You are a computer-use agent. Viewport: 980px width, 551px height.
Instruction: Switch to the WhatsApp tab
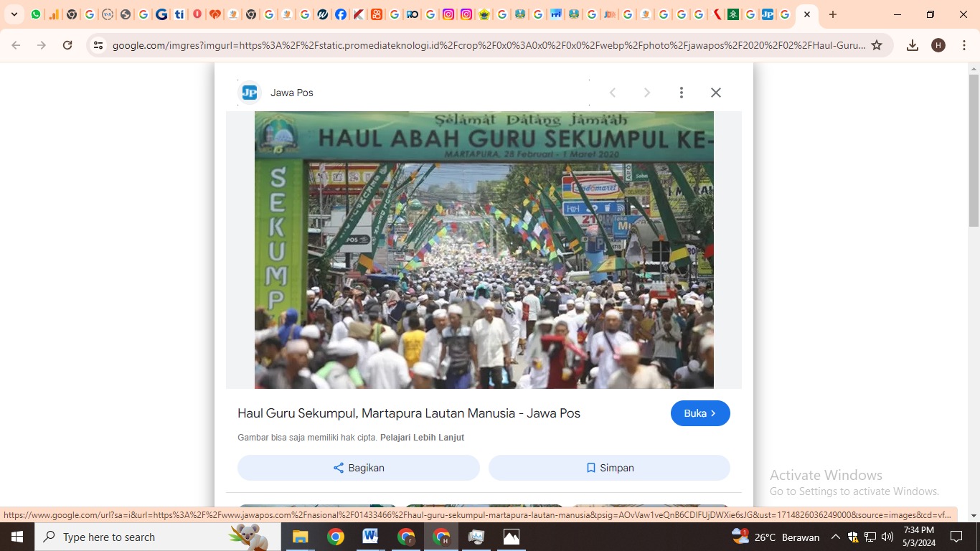click(36, 14)
